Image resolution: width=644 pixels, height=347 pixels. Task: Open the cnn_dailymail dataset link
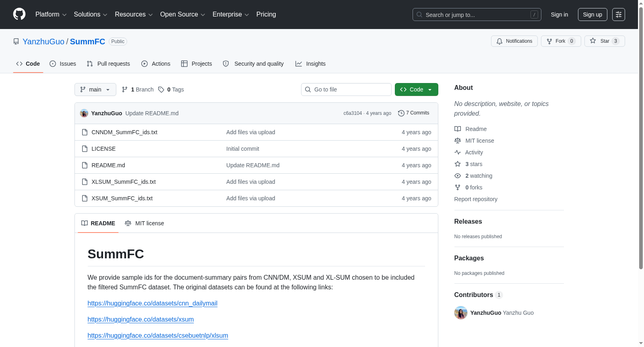pyautogui.click(x=153, y=303)
